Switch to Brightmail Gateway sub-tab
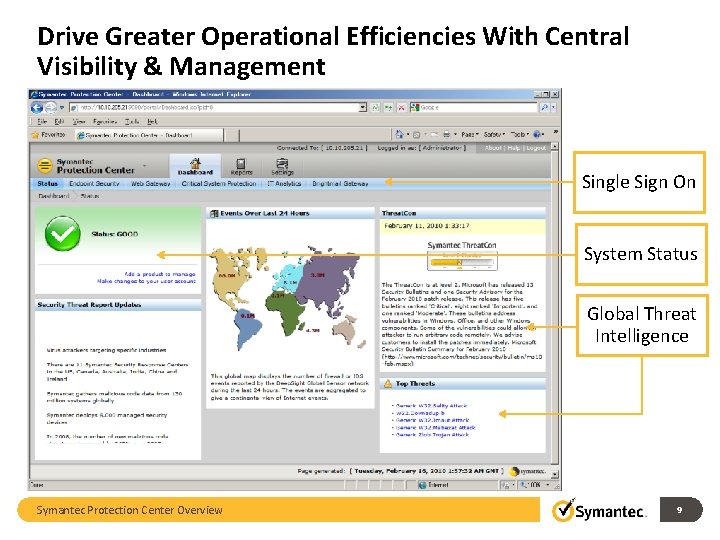The height and width of the screenshot is (540, 720). [340, 184]
